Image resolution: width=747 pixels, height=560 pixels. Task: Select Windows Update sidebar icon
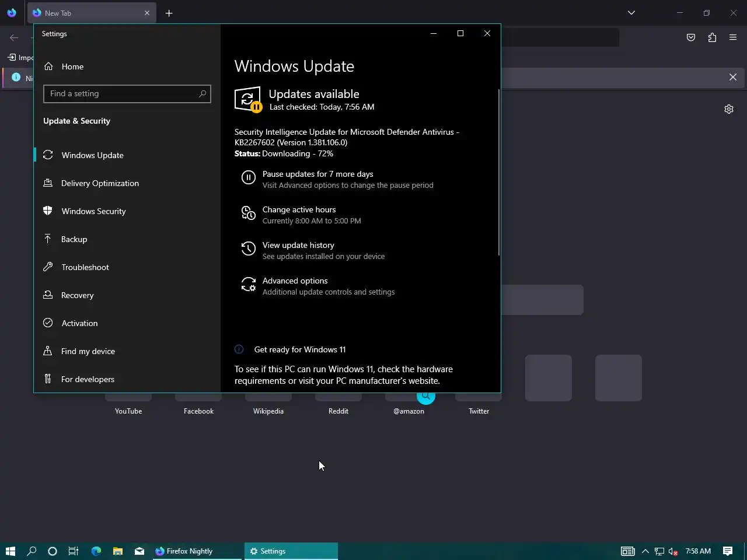(x=48, y=155)
